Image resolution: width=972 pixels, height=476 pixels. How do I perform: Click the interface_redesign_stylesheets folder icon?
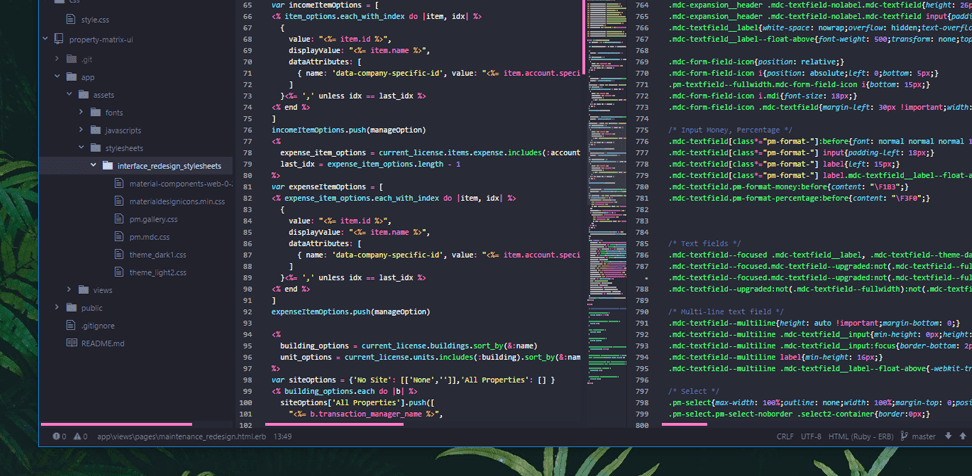[x=107, y=165]
